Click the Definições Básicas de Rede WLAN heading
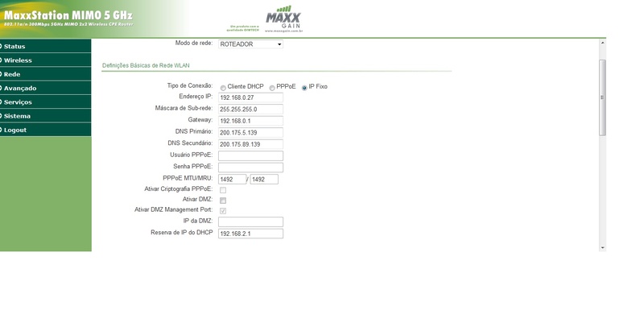 coord(146,65)
